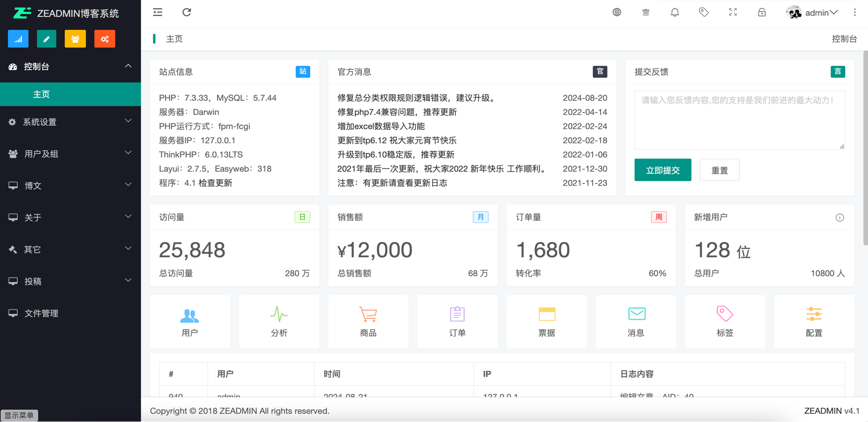Expand the 其它 sidebar menu
The image size is (868, 422).
pos(70,250)
